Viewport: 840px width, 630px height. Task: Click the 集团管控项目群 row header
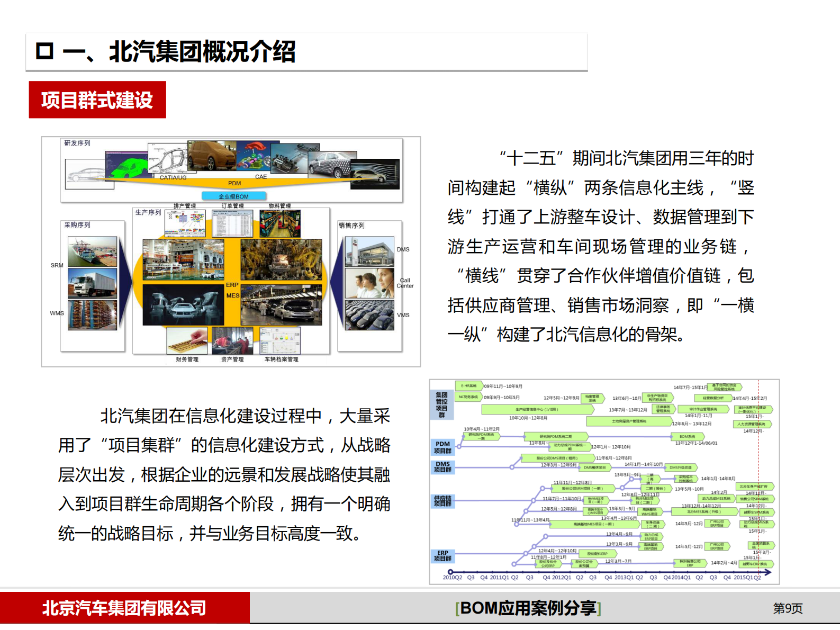(x=442, y=404)
